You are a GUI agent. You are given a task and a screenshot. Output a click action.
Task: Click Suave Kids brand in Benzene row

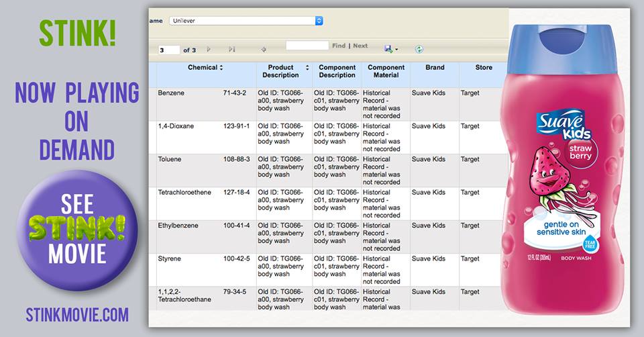pos(429,93)
